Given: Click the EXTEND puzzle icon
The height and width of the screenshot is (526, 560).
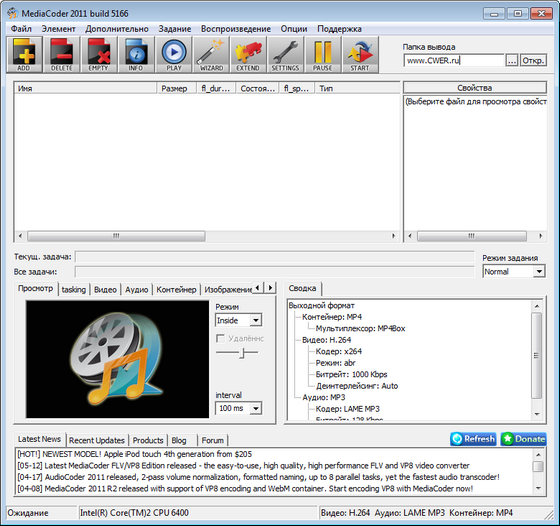Looking at the screenshot, I should 248,55.
